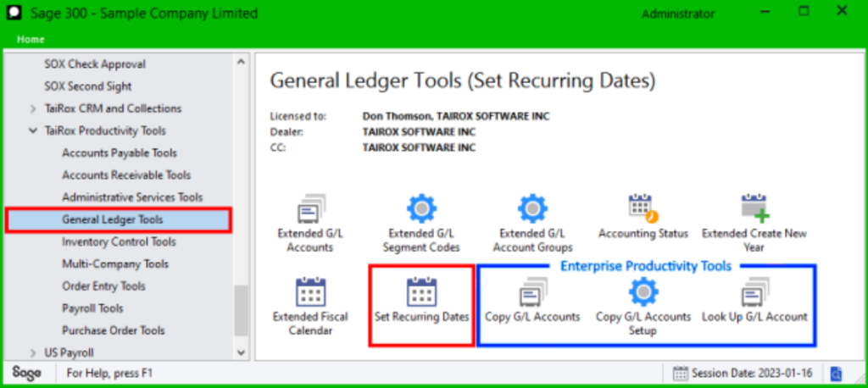Maximize the Sage 300 window

coord(804,11)
